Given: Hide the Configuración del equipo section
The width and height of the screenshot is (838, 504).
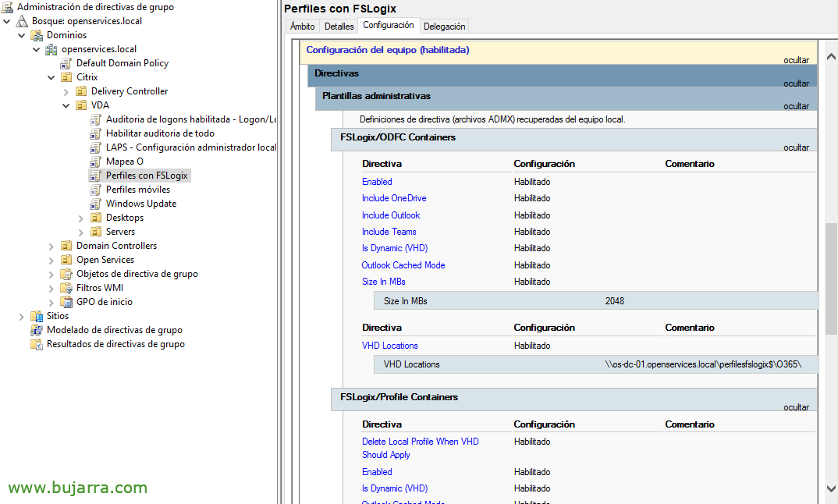Looking at the screenshot, I should 796,60.
